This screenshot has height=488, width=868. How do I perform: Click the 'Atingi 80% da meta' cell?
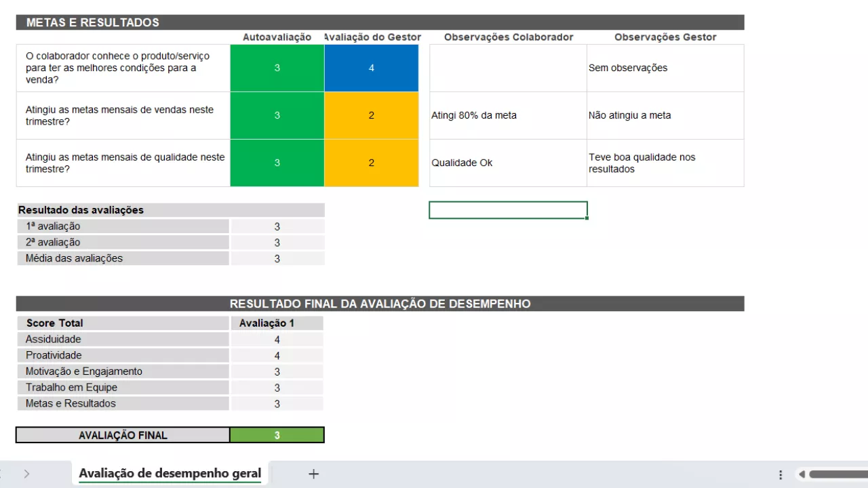tap(508, 116)
